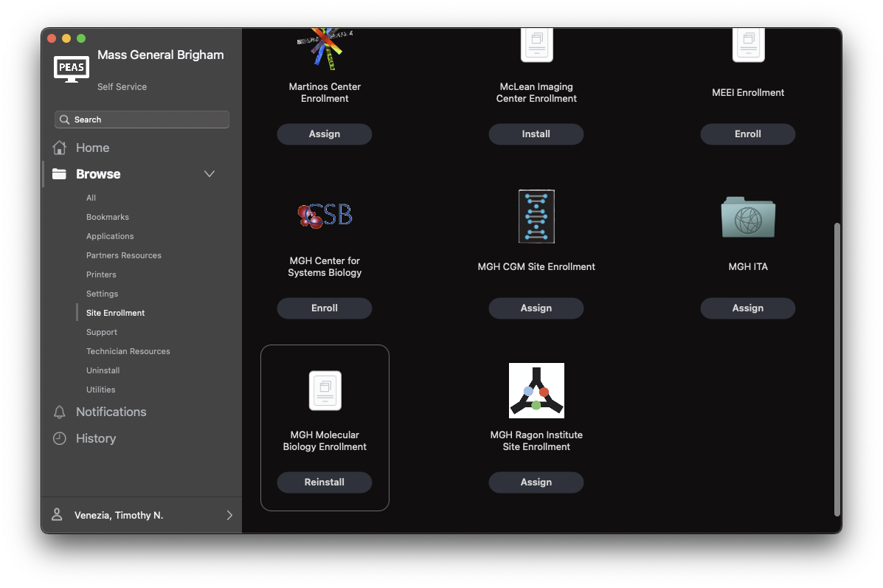The height and width of the screenshot is (588, 883).
Task: Click the MGH CGM DNA helix icon
Action: [537, 216]
